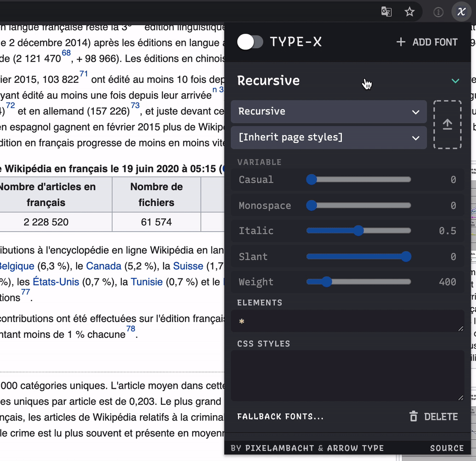Click the Slant axis label
The image size is (476, 461).
point(253,257)
